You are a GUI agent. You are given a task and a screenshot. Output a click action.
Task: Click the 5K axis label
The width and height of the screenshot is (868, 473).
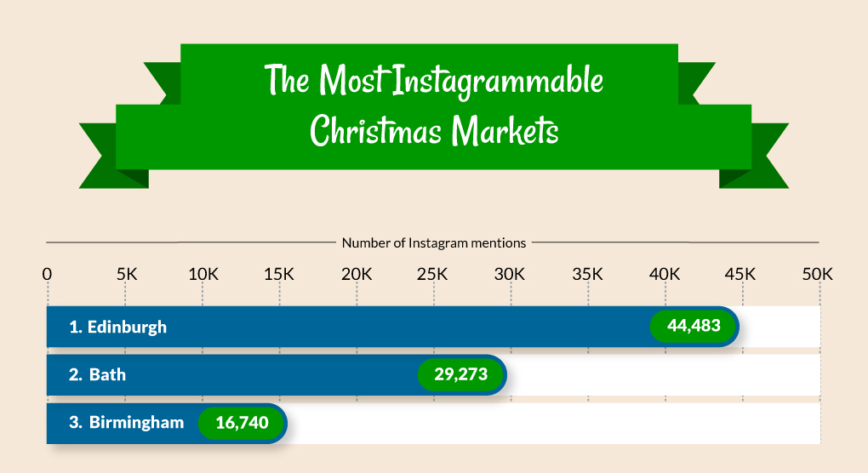tap(127, 275)
